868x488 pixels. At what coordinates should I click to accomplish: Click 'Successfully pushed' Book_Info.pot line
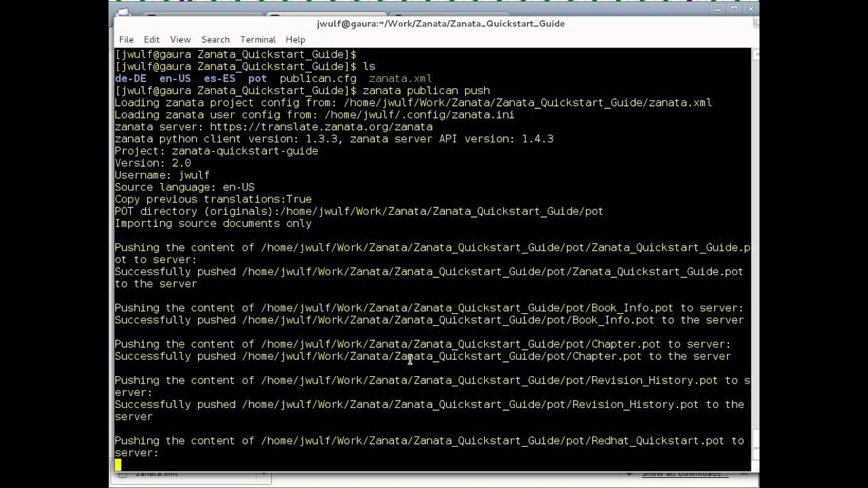click(429, 320)
